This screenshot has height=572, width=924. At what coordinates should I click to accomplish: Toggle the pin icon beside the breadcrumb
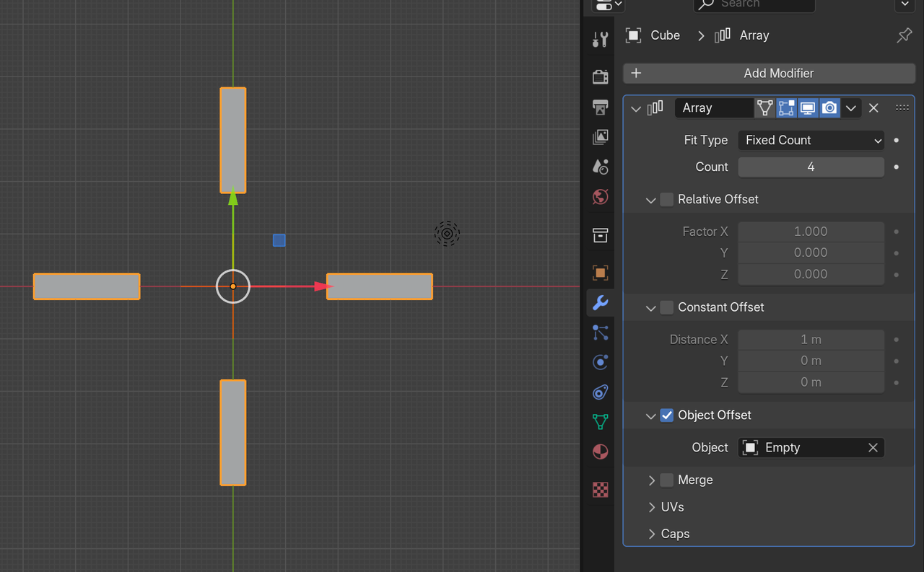click(x=904, y=35)
